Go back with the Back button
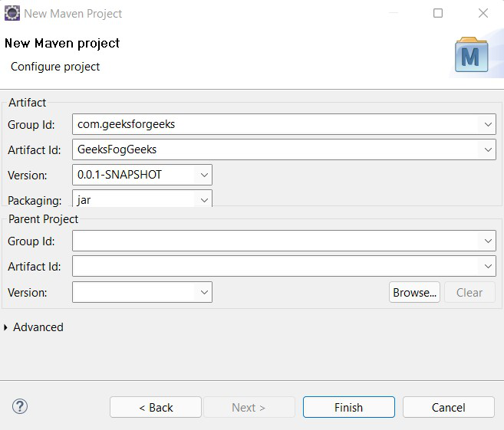Image resolution: width=504 pixels, height=430 pixels. (156, 407)
